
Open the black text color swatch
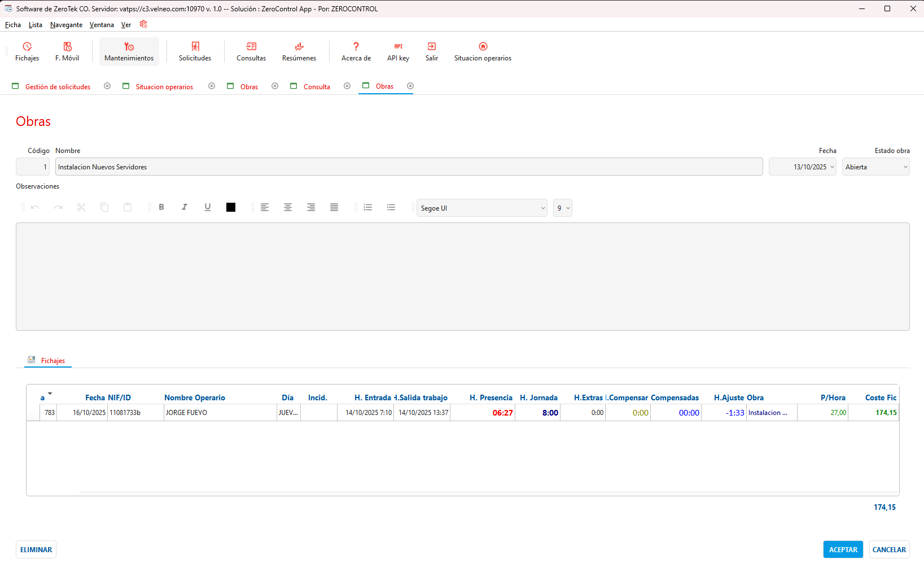pos(231,207)
